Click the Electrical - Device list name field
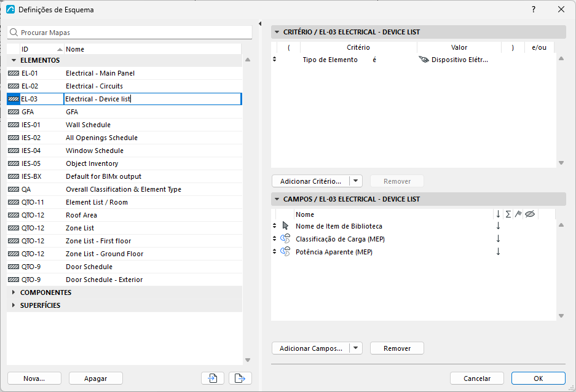The height and width of the screenshot is (392, 576). [152, 99]
